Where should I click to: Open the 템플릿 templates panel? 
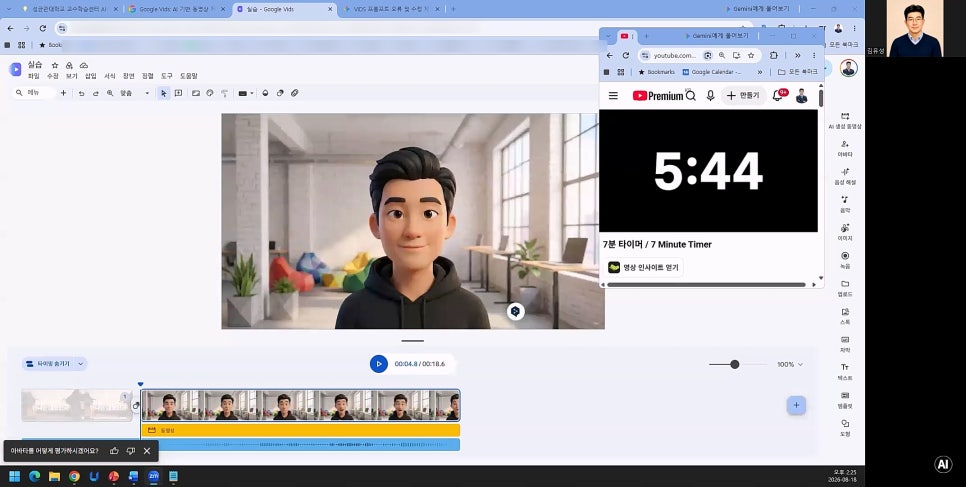coord(845,400)
